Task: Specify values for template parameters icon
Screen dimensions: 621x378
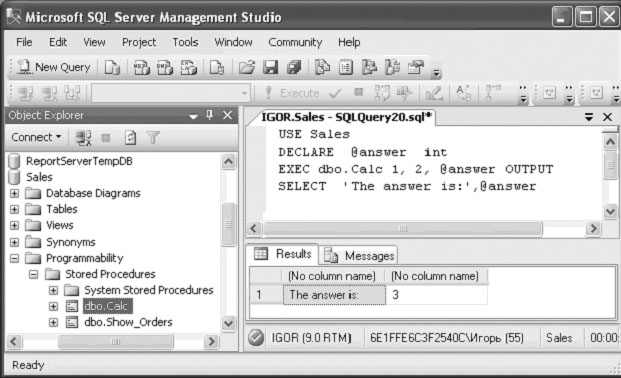Action: pyautogui.click(x=463, y=94)
